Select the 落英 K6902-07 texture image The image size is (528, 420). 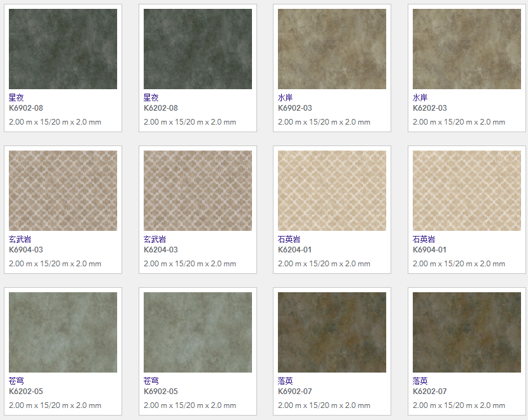point(332,332)
